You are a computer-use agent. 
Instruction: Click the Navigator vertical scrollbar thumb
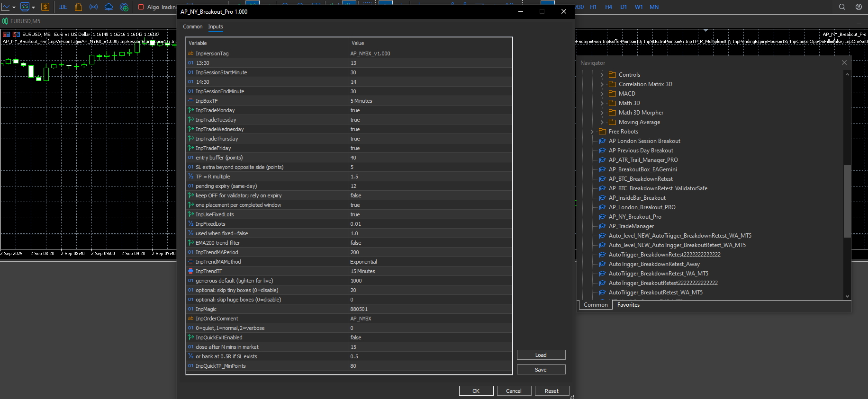[847, 201]
